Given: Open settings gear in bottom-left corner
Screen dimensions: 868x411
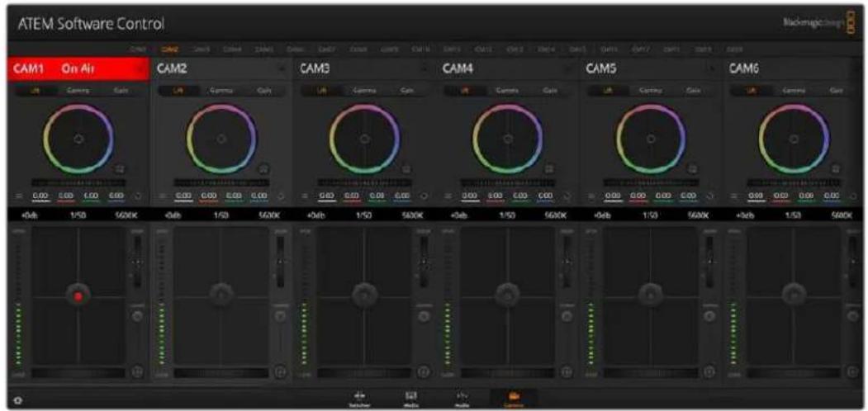Looking at the screenshot, I should [19, 400].
